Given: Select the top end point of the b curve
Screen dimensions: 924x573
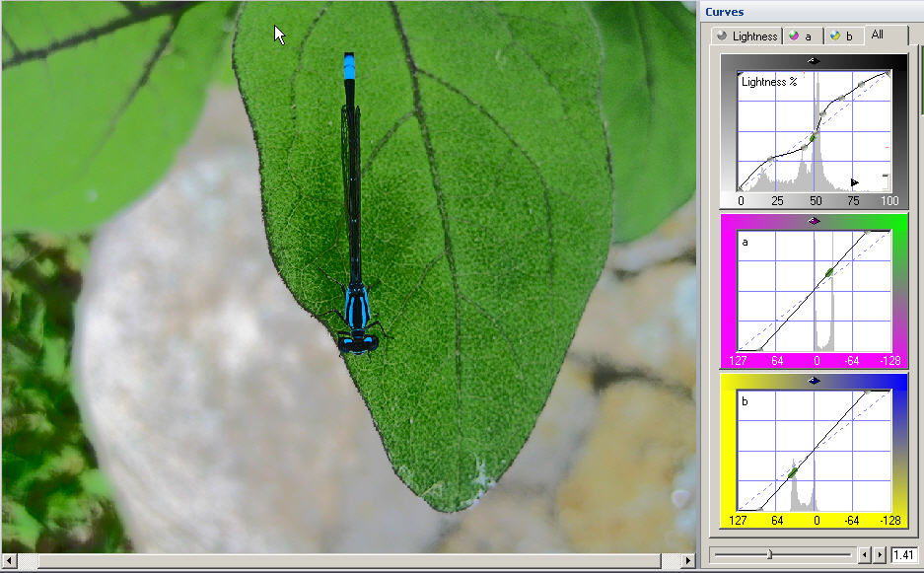Looking at the screenshot, I should point(867,392).
